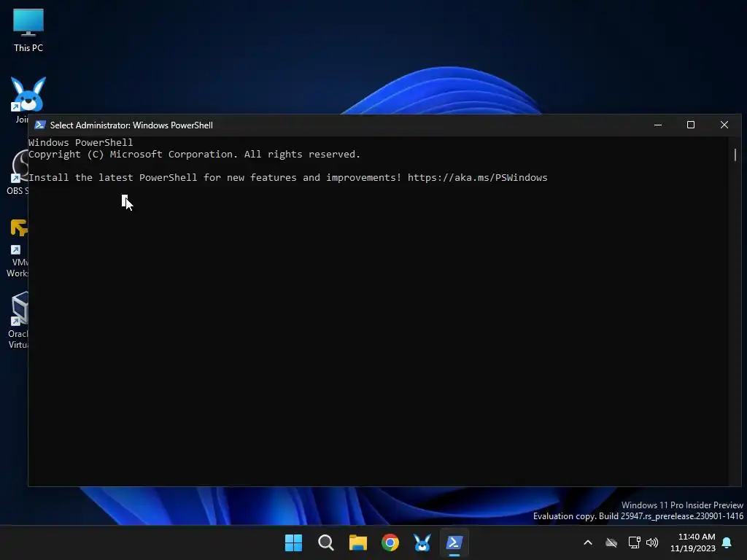Screen dimensions: 747x560
Task: Launch Google Chrome from the taskbar
Action: point(390,542)
